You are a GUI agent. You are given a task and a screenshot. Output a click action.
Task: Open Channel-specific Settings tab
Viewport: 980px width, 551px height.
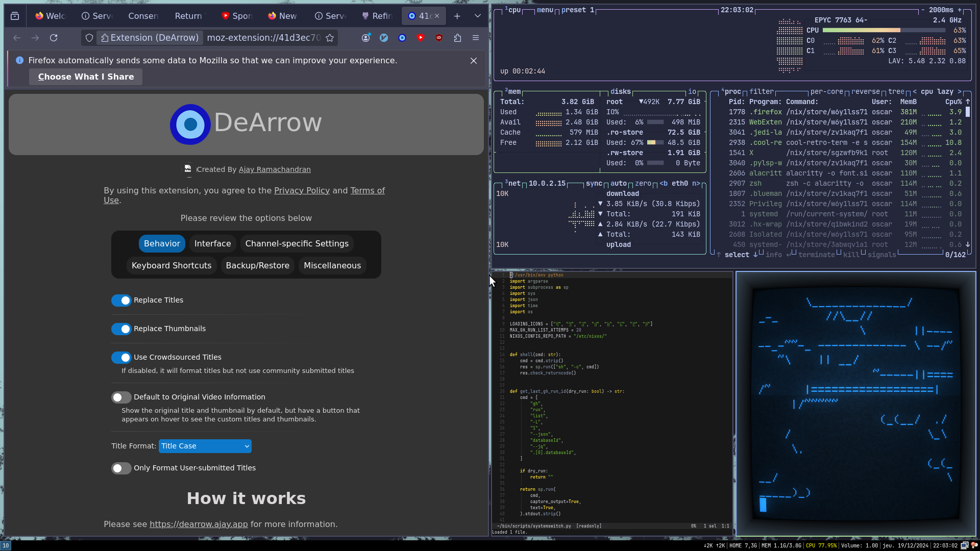click(297, 244)
